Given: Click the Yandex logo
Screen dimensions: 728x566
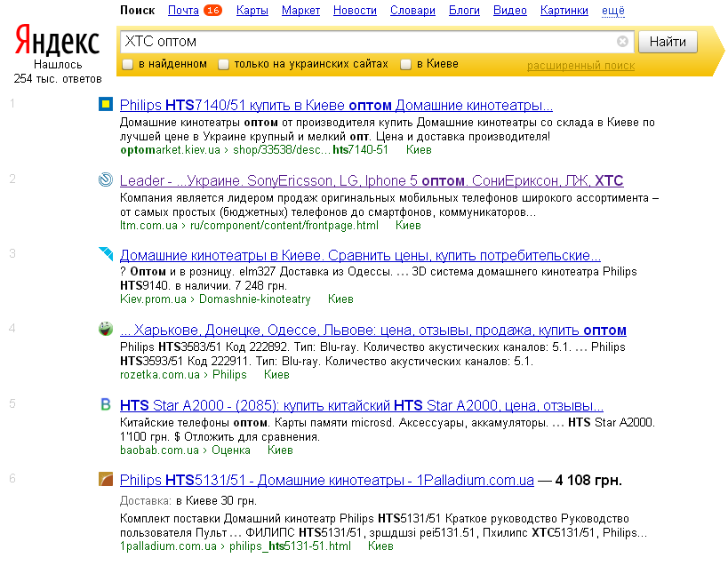Looking at the screenshot, I should [x=57, y=42].
